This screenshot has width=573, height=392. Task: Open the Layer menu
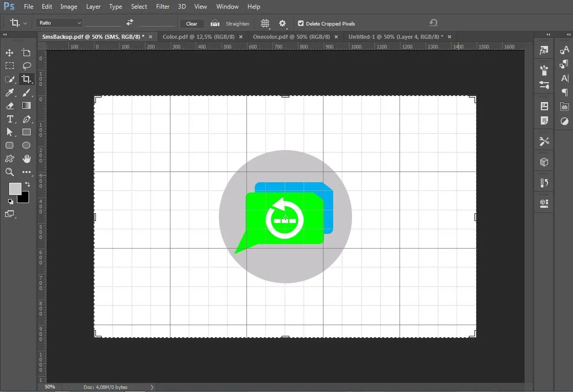(93, 7)
